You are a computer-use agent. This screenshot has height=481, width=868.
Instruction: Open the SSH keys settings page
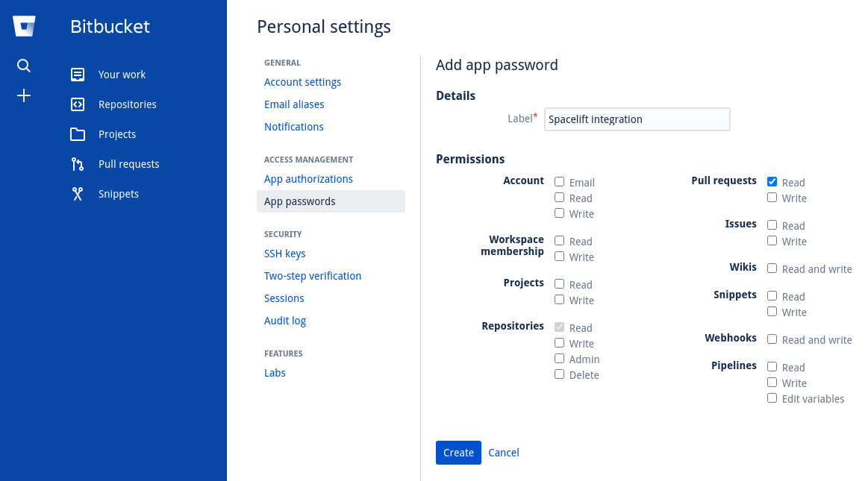[x=284, y=253]
